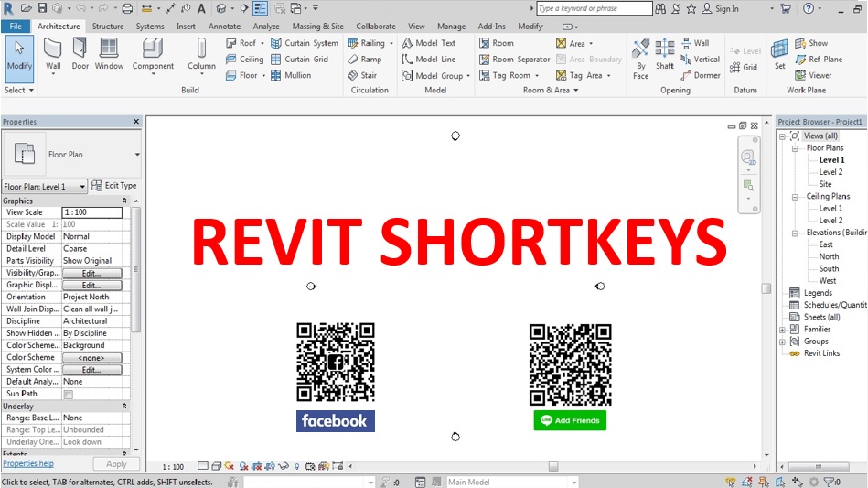868x488 pixels.
Task: Click the Shaft opening tool
Action: [665, 53]
